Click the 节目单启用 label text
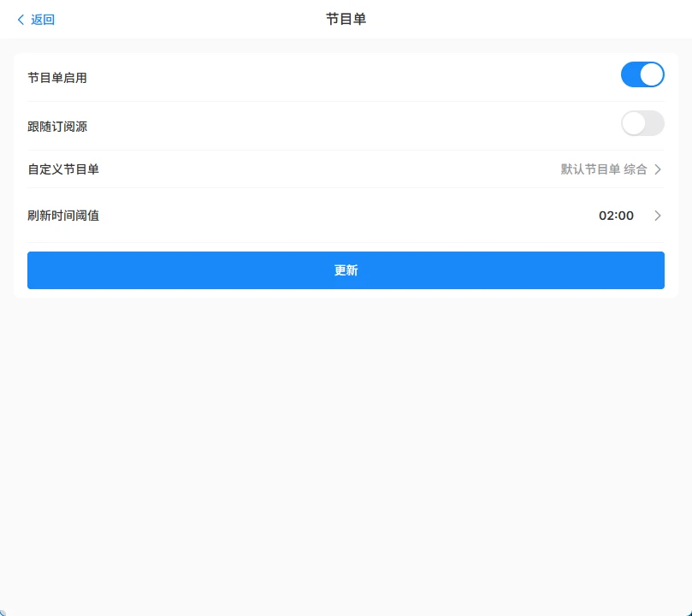This screenshot has height=616, width=692. pyautogui.click(x=57, y=78)
